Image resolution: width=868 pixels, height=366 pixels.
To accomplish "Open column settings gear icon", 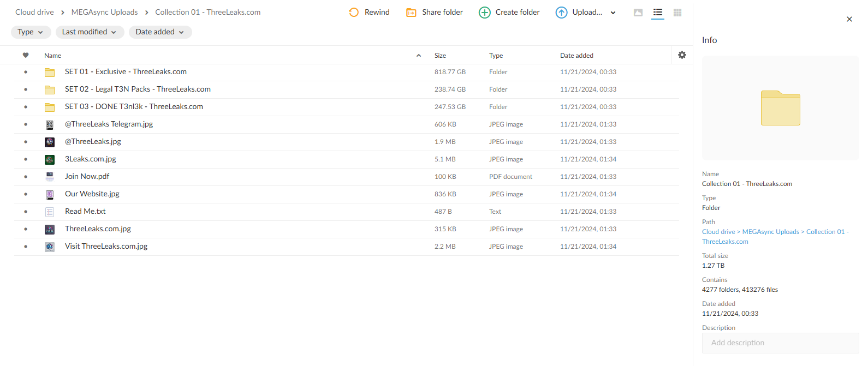I will point(682,55).
